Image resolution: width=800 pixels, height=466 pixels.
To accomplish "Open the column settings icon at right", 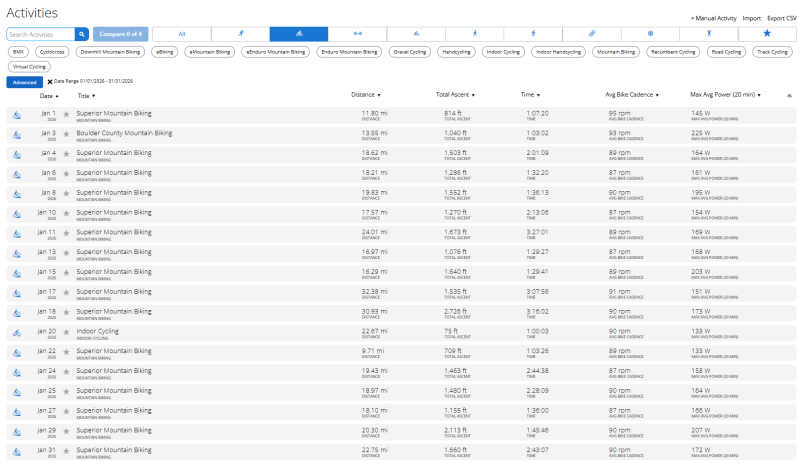I will tap(789, 96).
